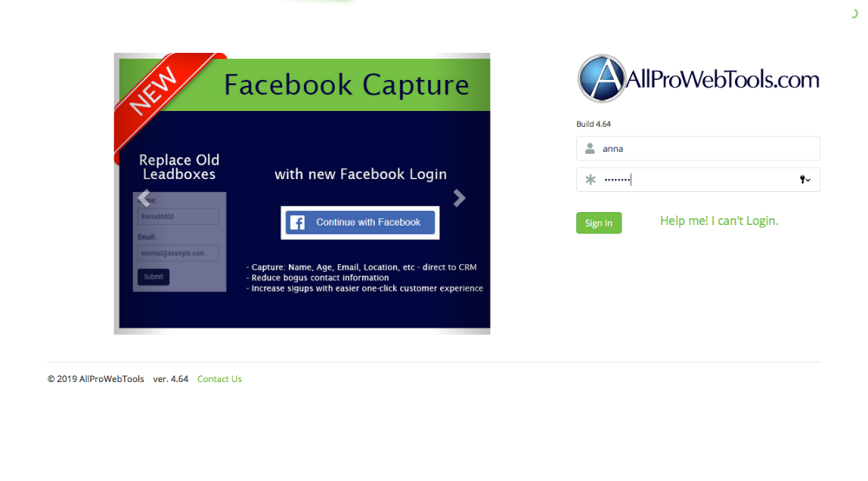
Task: Open the password key autofill dropdown
Action: coord(805,180)
